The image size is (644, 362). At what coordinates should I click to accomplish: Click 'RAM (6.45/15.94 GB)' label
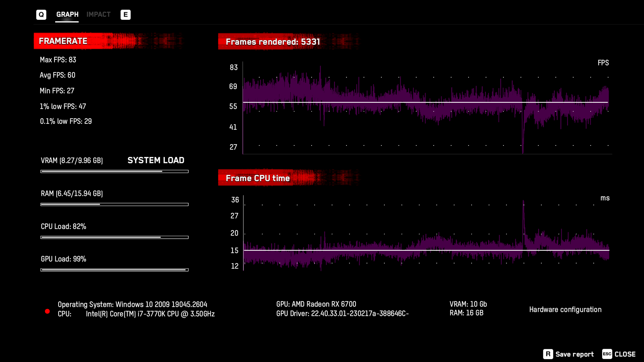coord(72,193)
